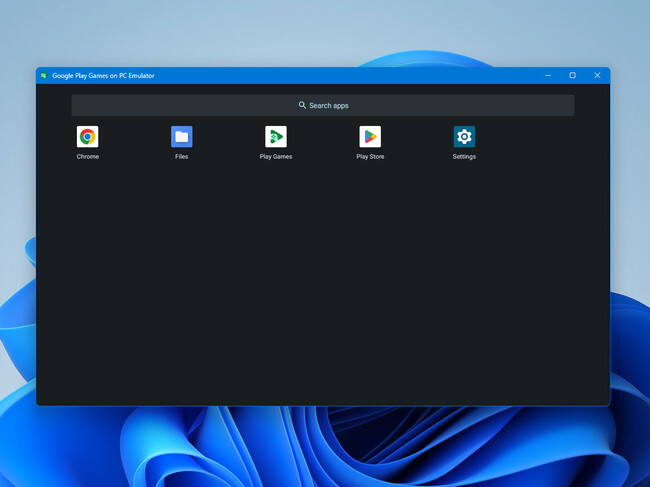Close the emulator window

pos(597,75)
